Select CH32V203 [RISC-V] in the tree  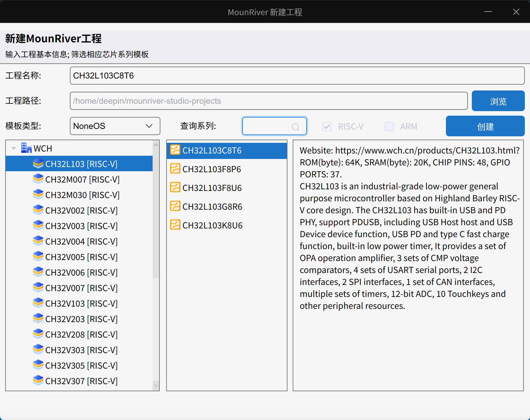tap(79, 319)
